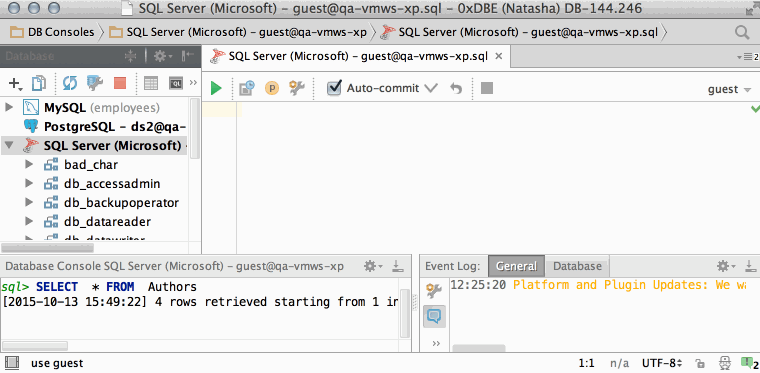
Task: Switch to the General event log tab
Action: (516, 266)
